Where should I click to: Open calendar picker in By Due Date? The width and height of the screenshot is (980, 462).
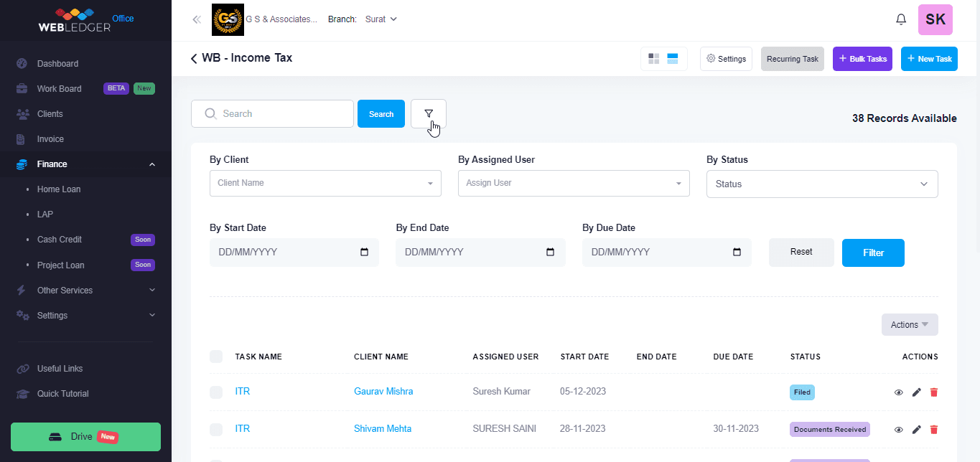[x=737, y=253]
